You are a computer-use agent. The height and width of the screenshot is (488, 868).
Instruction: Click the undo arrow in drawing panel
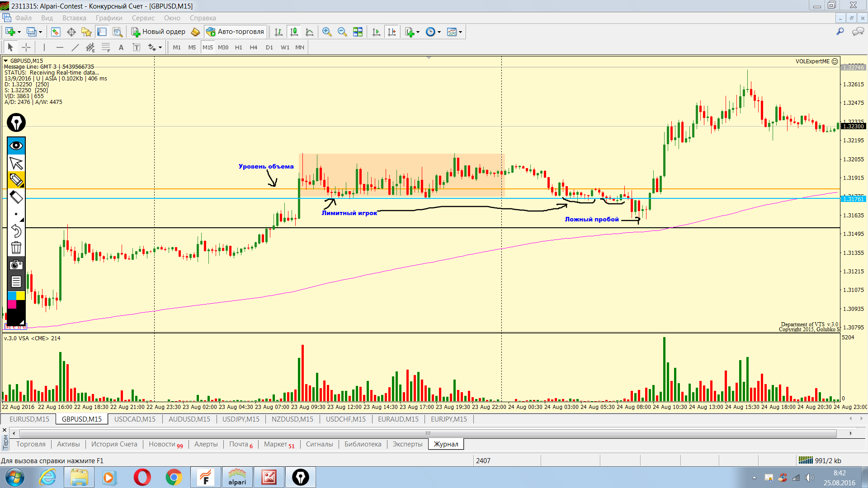coord(16,231)
